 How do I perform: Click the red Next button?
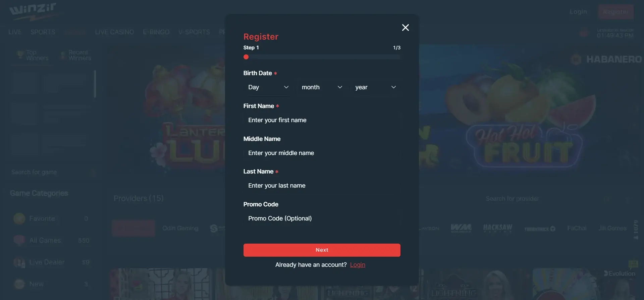coord(322,250)
